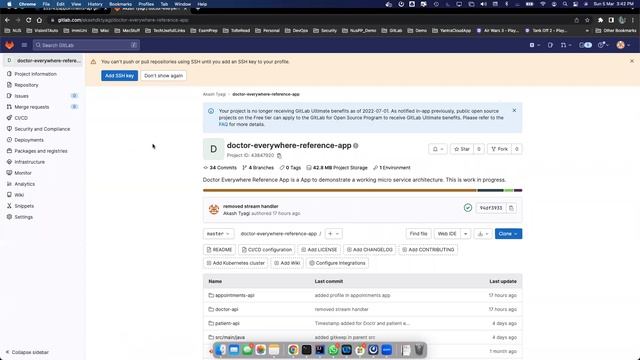Screen dimensions: 640x360
Task: Open the patient-api folder
Action: [x=227, y=323]
